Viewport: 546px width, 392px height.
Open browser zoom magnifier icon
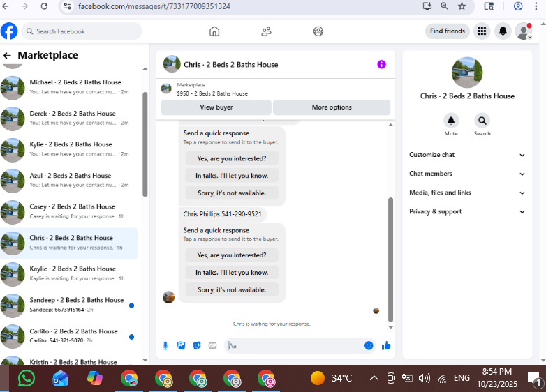tap(444, 6)
